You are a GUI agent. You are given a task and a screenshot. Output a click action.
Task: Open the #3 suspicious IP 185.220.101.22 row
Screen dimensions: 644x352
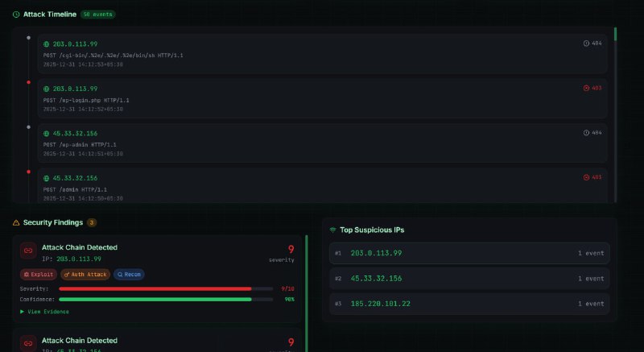pos(469,304)
